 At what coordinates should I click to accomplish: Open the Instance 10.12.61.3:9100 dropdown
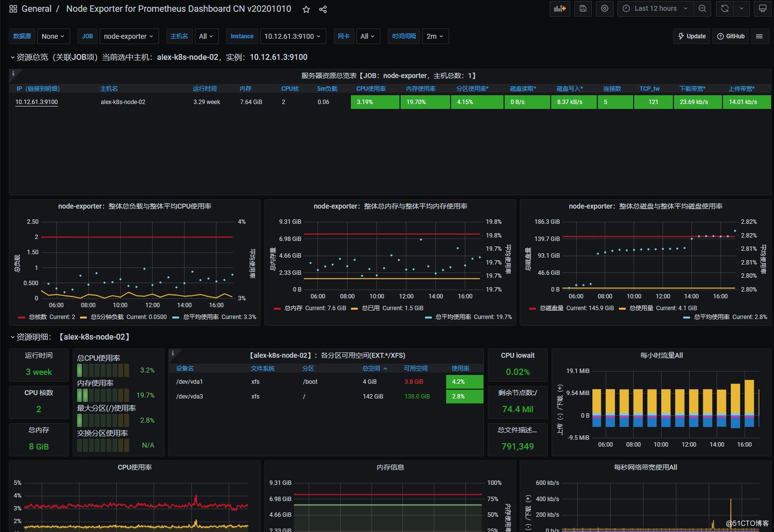(x=293, y=36)
